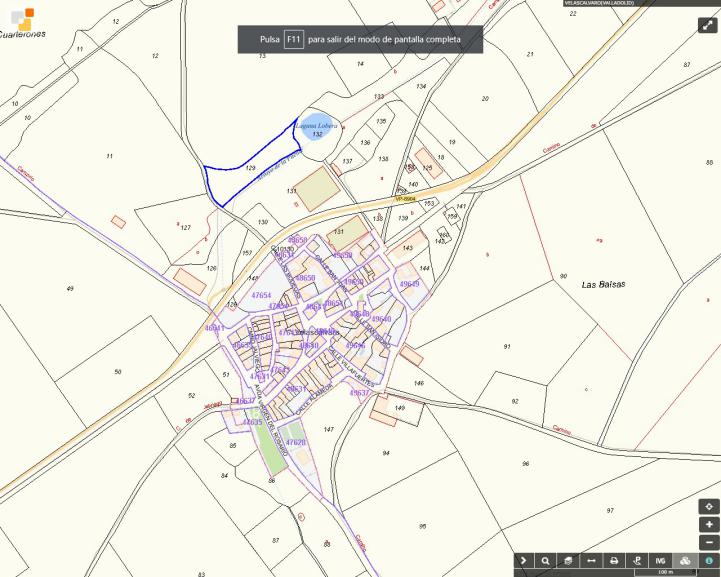The width and height of the screenshot is (721, 577).
Task: Click the F11 key hint box
Action: point(293,40)
